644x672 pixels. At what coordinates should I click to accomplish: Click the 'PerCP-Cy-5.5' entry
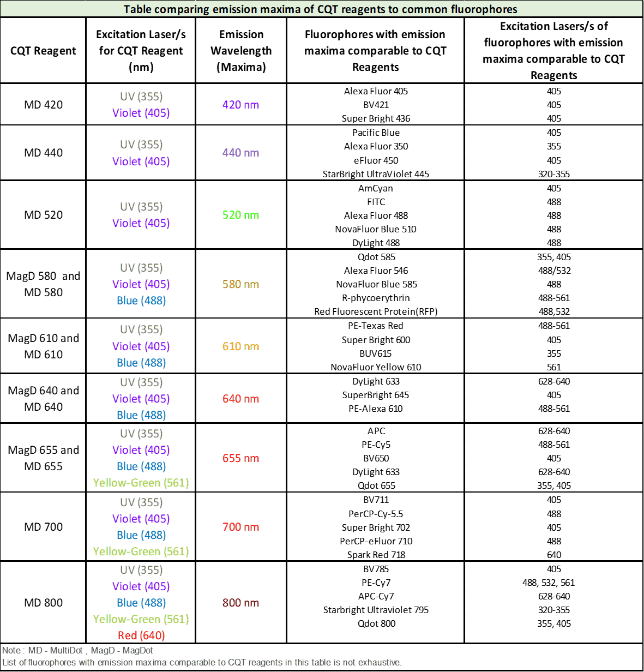[376, 514]
